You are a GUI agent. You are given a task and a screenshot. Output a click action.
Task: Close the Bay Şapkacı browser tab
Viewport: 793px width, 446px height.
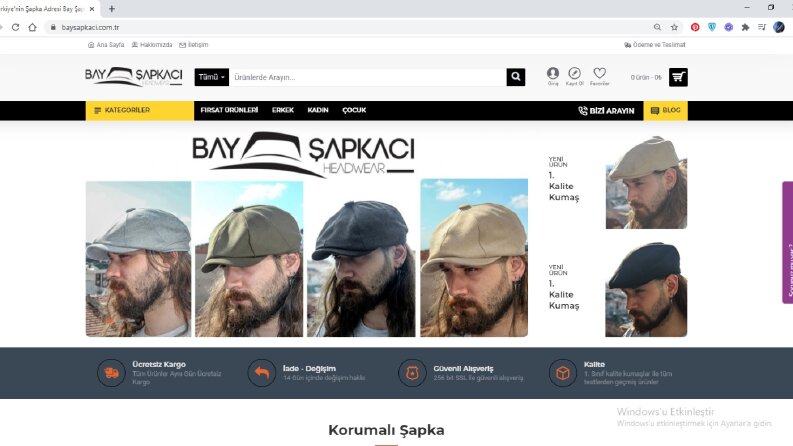tap(92, 9)
